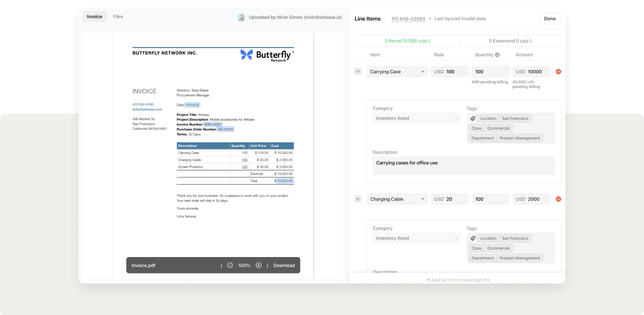Edit Carrying Case amount field USD 10000
The height and width of the screenshot is (315, 644).
[531, 71]
